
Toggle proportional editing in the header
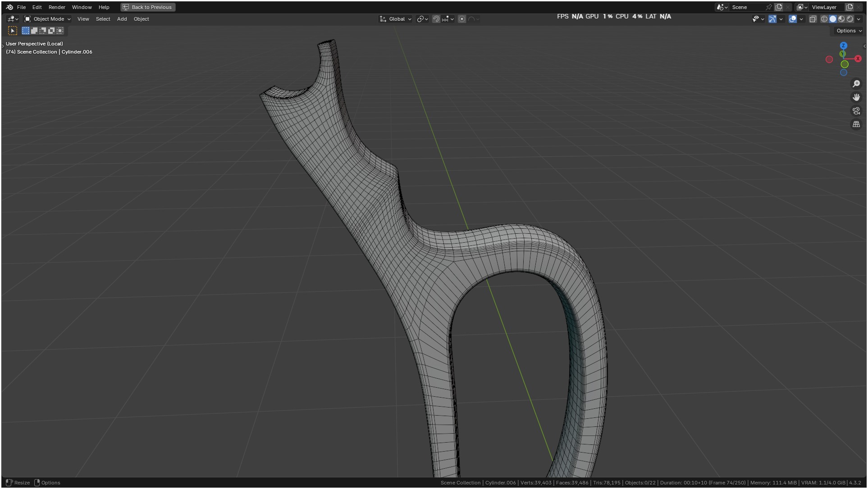(x=462, y=19)
